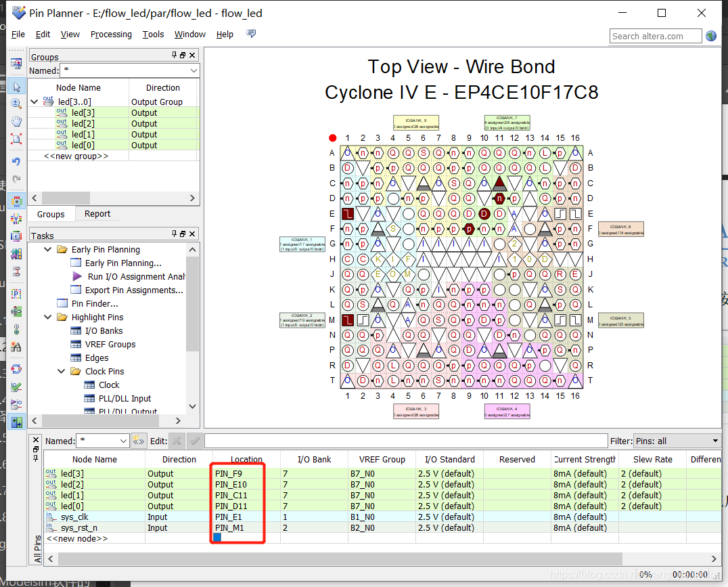
Task: Collapse the Clock Pins folder
Action: click(61, 371)
